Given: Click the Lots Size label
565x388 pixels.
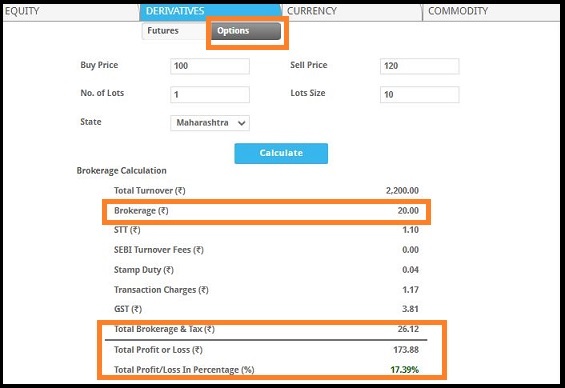Looking at the screenshot, I should (x=308, y=93).
